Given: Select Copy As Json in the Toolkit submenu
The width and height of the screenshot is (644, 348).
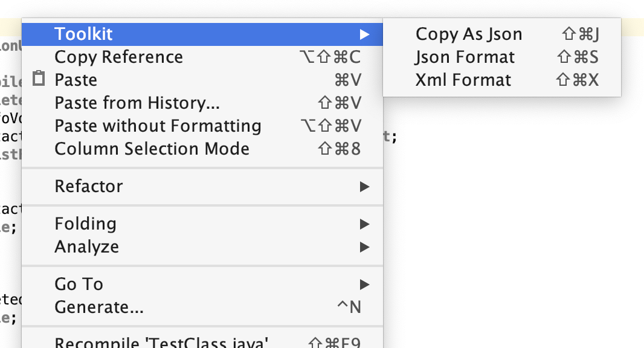Looking at the screenshot, I should tap(468, 34).
